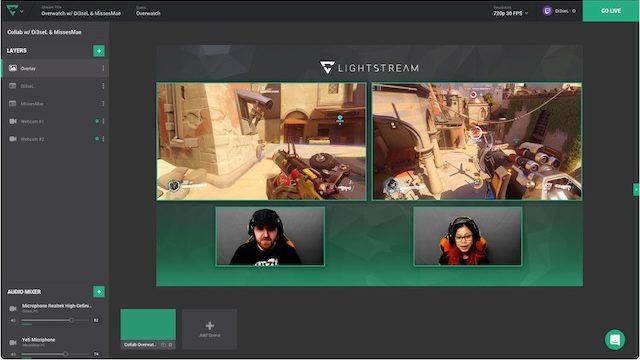The width and height of the screenshot is (640, 360).
Task: Select the right Overwatch gameplay feed on canvas
Action: [x=477, y=141]
